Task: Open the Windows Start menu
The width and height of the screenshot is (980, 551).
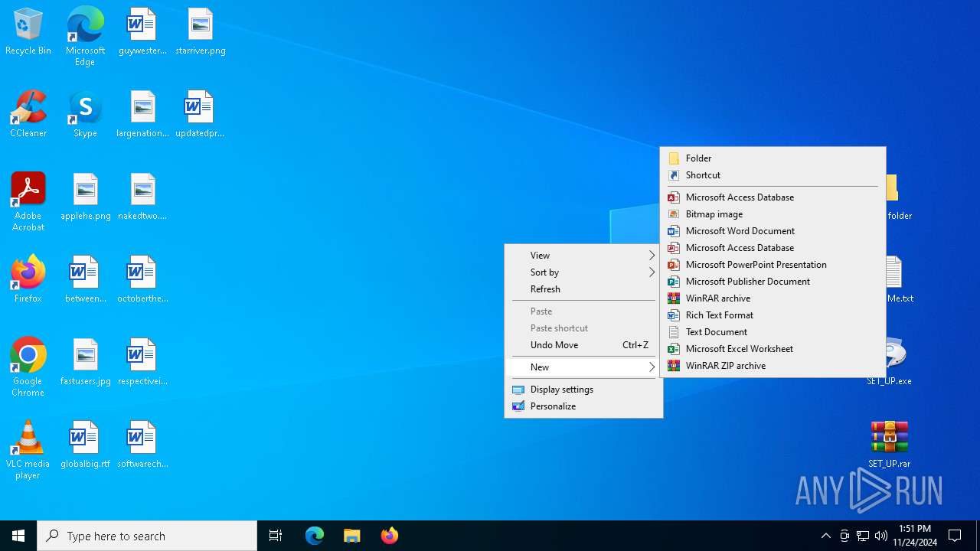Action: (18, 536)
